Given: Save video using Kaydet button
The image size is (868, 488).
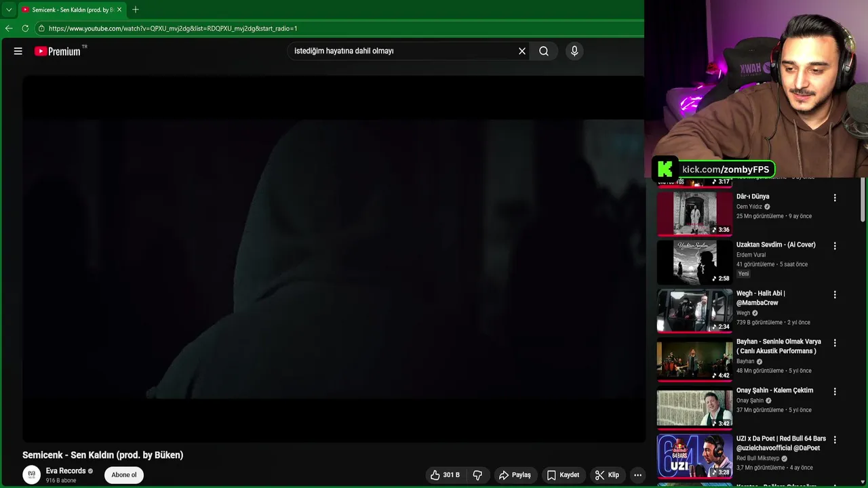Looking at the screenshot, I should [563, 475].
